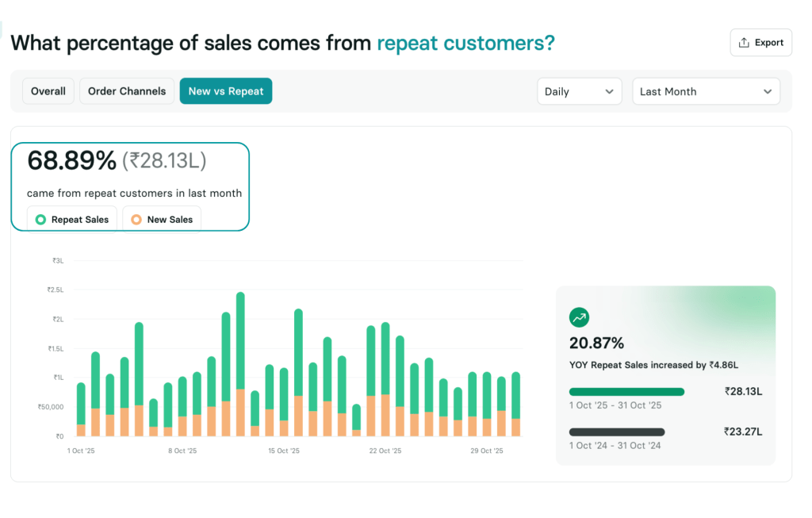Viewport: 812px width, 518px height.
Task: Click the green 1 Oct '25 progress bar
Action: (x=626, y=391)
